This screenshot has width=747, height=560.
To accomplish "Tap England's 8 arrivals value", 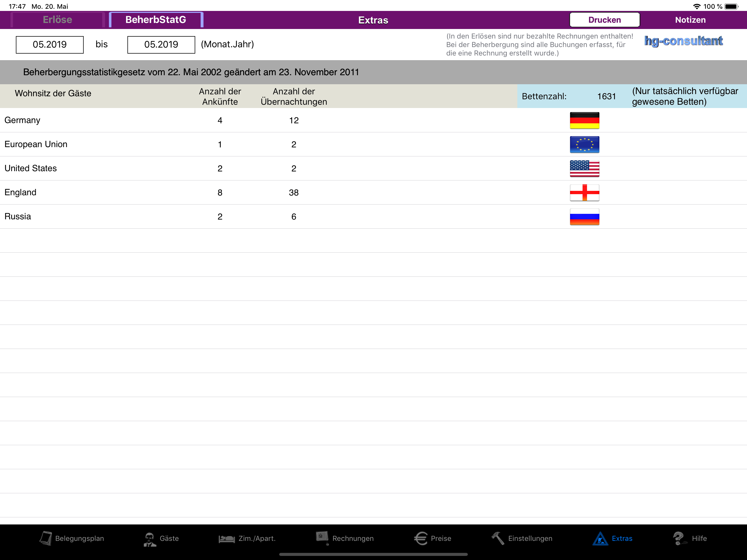I will [x=220, y=192].
